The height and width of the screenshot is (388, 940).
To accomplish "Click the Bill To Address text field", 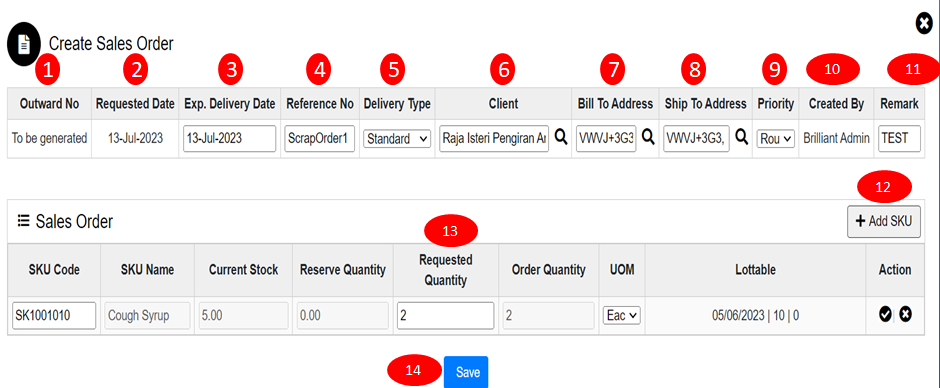I will 607,139.
